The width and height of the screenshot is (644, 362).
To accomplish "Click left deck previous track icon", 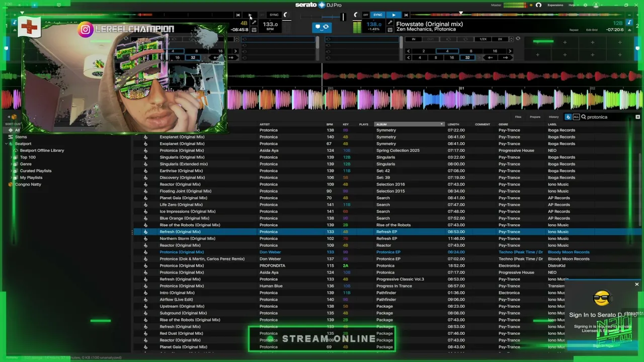I will [238, 15].
